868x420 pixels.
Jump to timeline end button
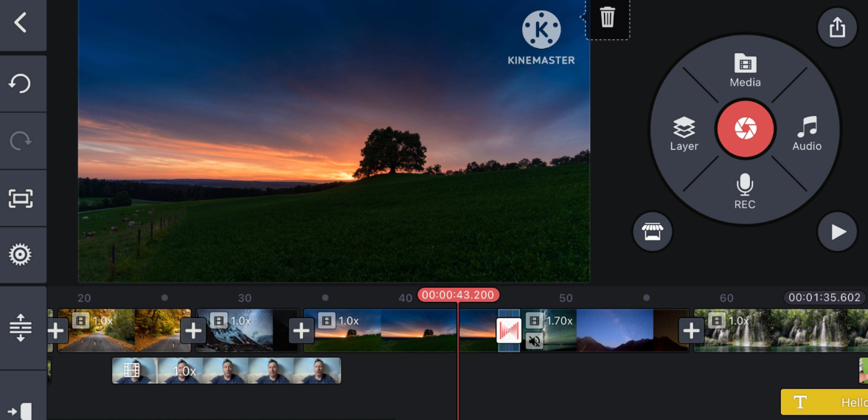point(21,410)
